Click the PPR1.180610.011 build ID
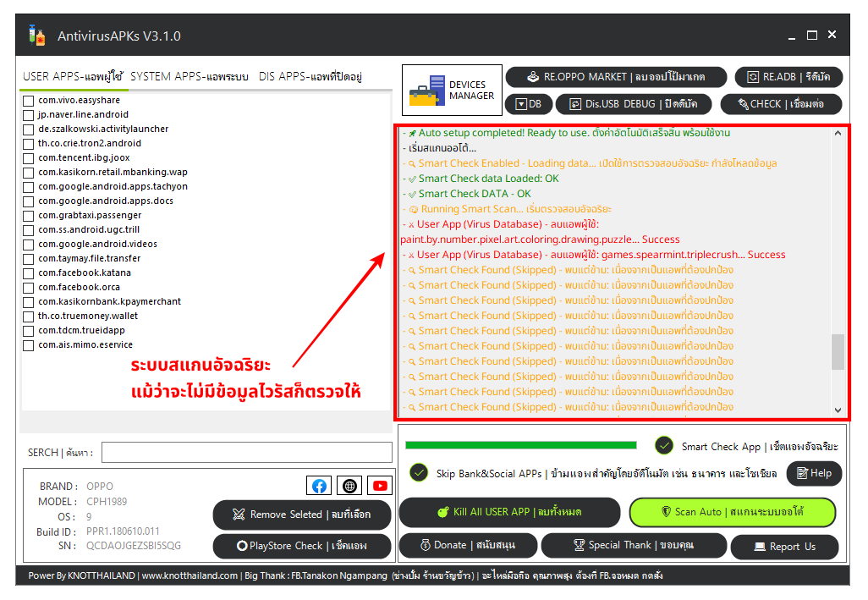 tap(123, 531)
